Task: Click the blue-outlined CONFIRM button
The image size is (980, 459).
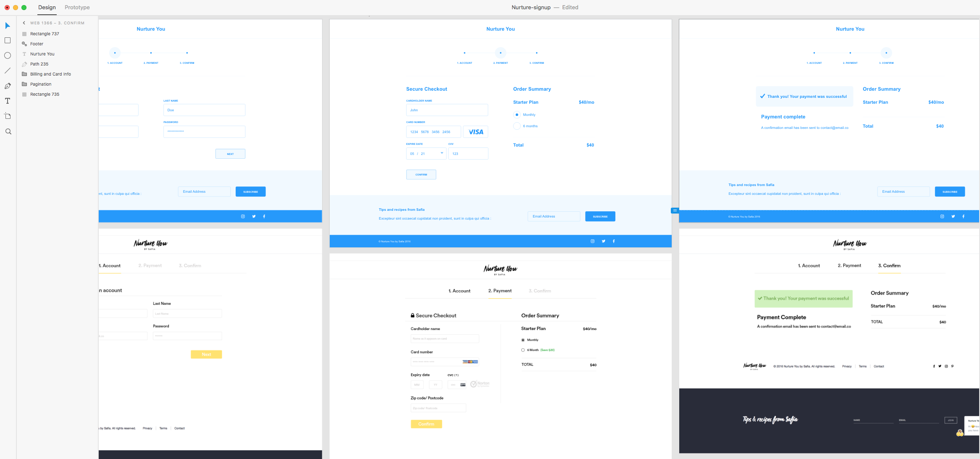Action: pyautogui.click(x=421, y=175)
